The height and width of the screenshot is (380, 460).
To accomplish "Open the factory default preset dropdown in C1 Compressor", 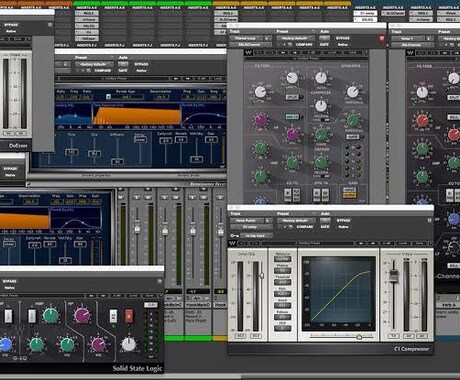I will click(x=296, y=221).
